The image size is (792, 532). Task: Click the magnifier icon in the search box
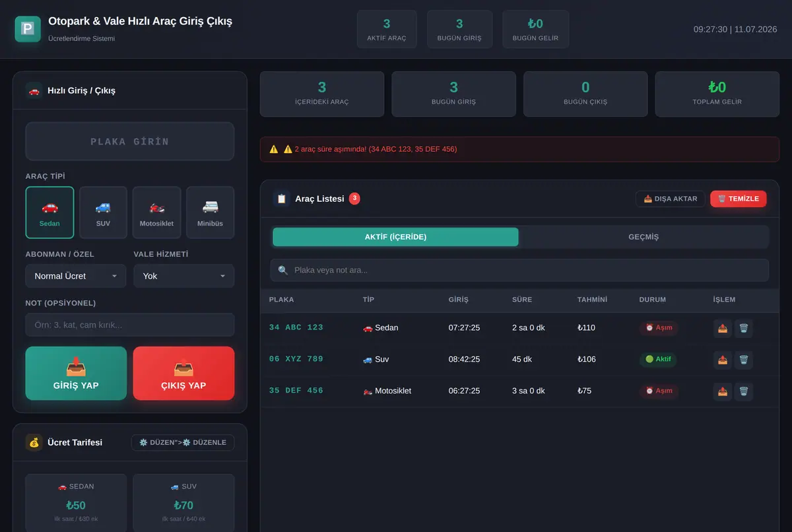(283, 270)
